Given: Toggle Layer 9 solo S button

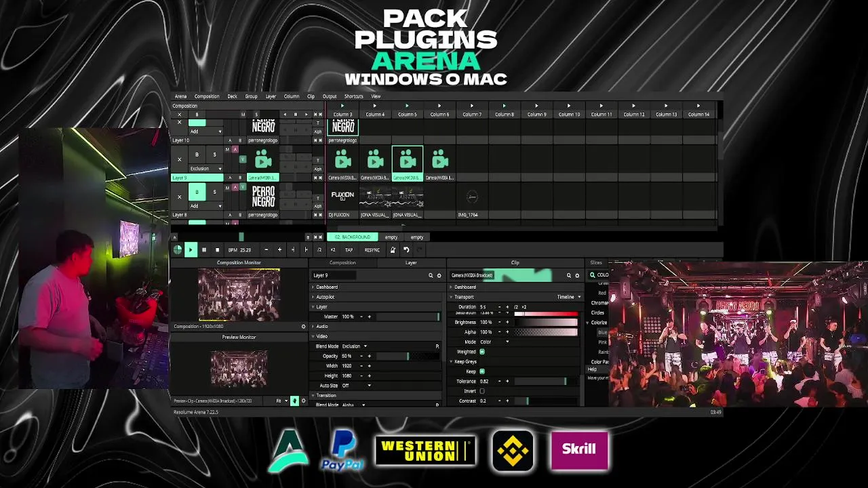Looking at the screenshot, I should tap(214, 155).
